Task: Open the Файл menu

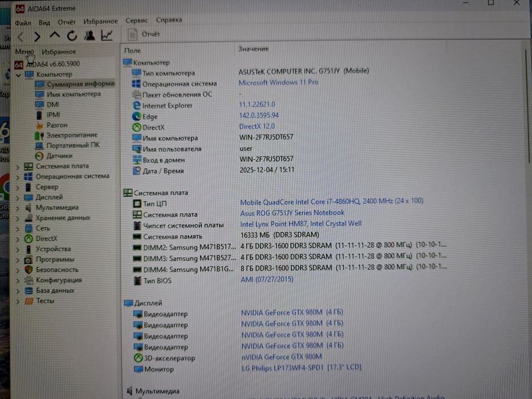Action: 23,23
